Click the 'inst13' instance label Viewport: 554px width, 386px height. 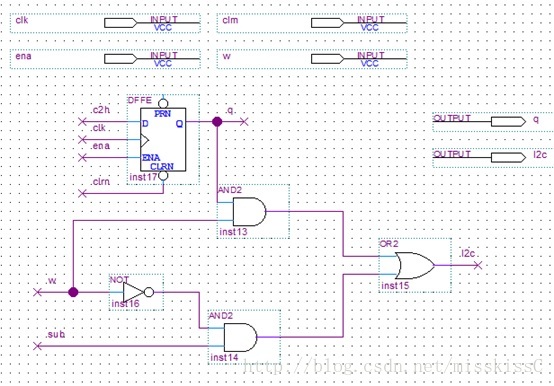coord(233,232)
